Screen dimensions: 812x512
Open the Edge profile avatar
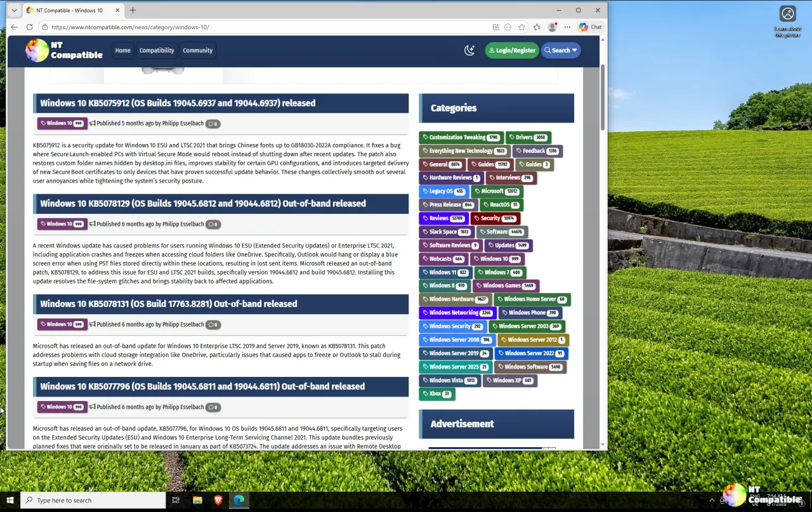pos(552,27)
